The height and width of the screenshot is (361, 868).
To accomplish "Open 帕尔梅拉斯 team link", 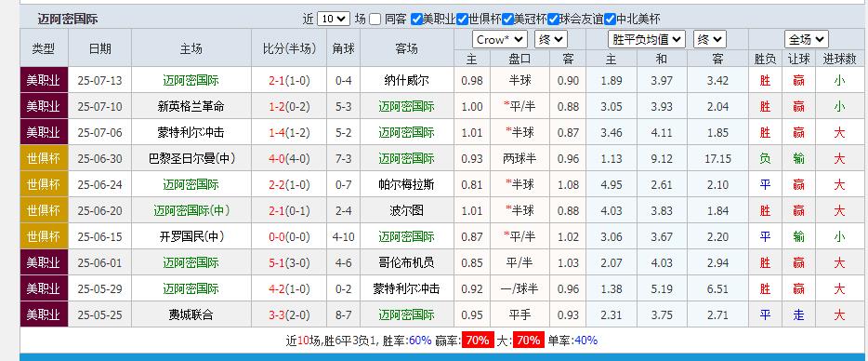I will 406,184.
